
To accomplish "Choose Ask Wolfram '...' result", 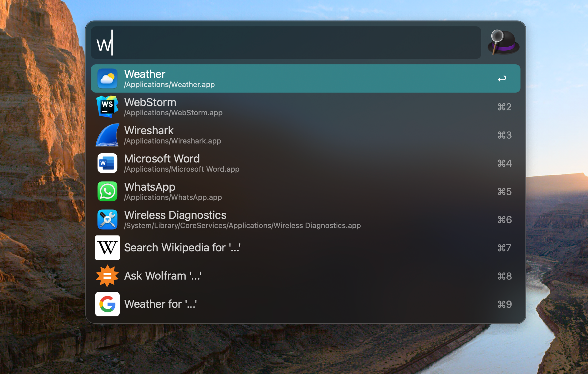I will pyautogui.click(x=306, y=276).
